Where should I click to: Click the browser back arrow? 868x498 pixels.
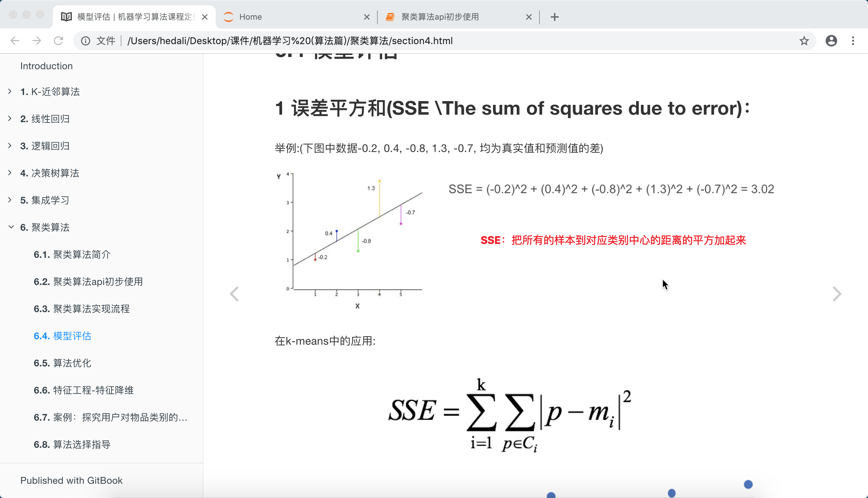click(x=15, y=41)
